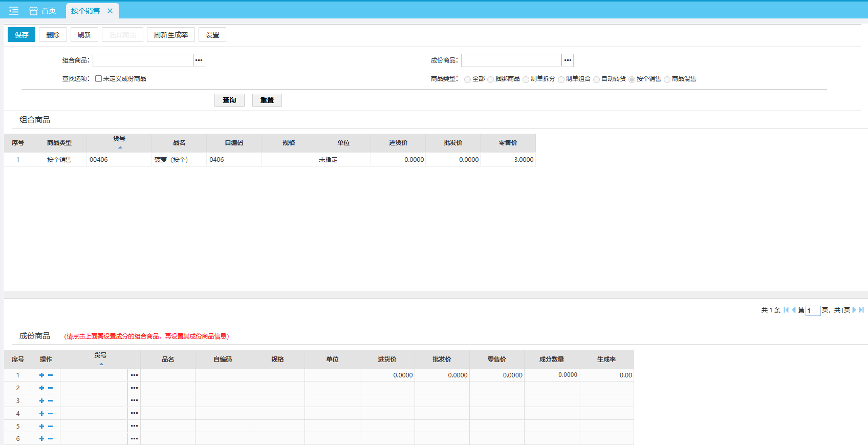Image resolution: width=868 pixels, height=445 pixels.
Task: Open ellipsis lookup in component row 3
Action: [134, 400]
